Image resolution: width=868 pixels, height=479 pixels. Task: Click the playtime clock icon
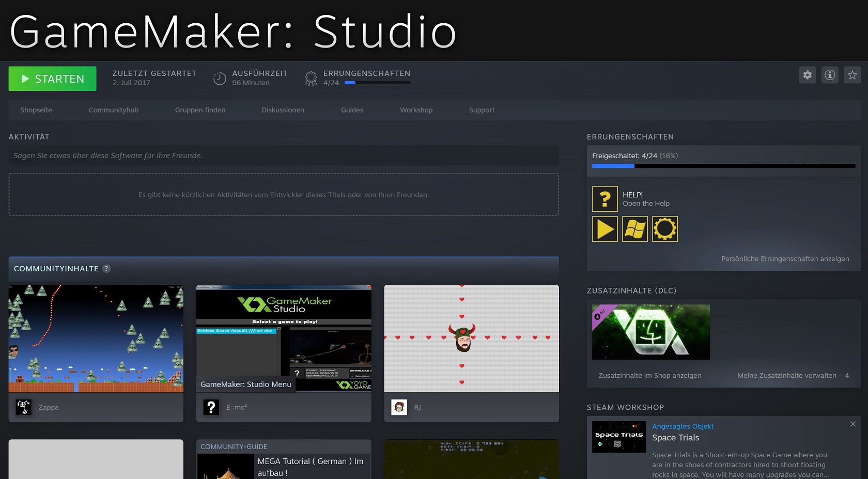pos(220,79)
